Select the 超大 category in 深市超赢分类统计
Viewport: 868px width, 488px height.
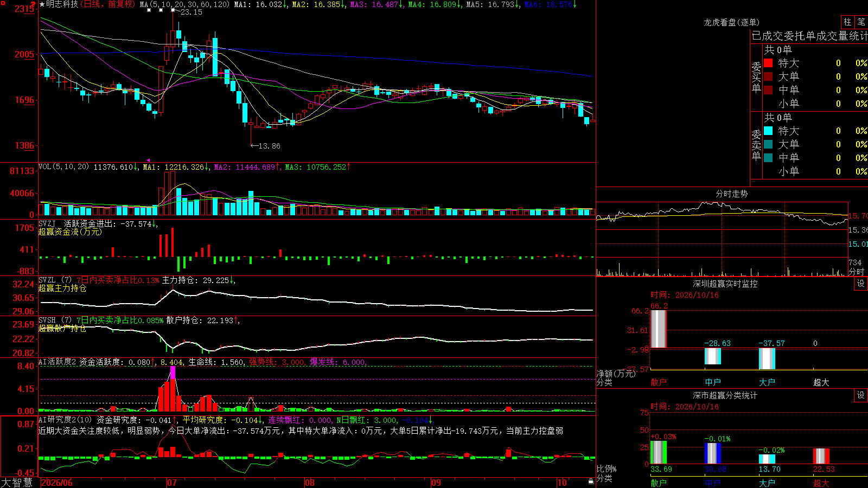tap(821, 483)
